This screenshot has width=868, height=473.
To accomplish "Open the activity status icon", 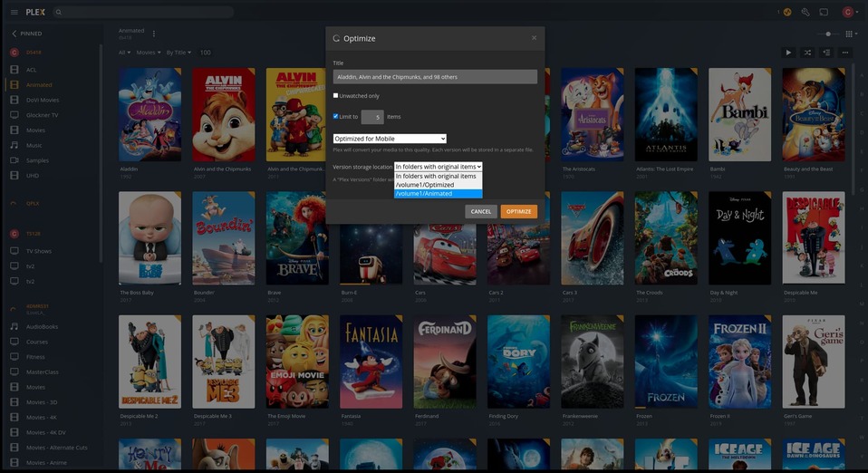I will [786, 12].
